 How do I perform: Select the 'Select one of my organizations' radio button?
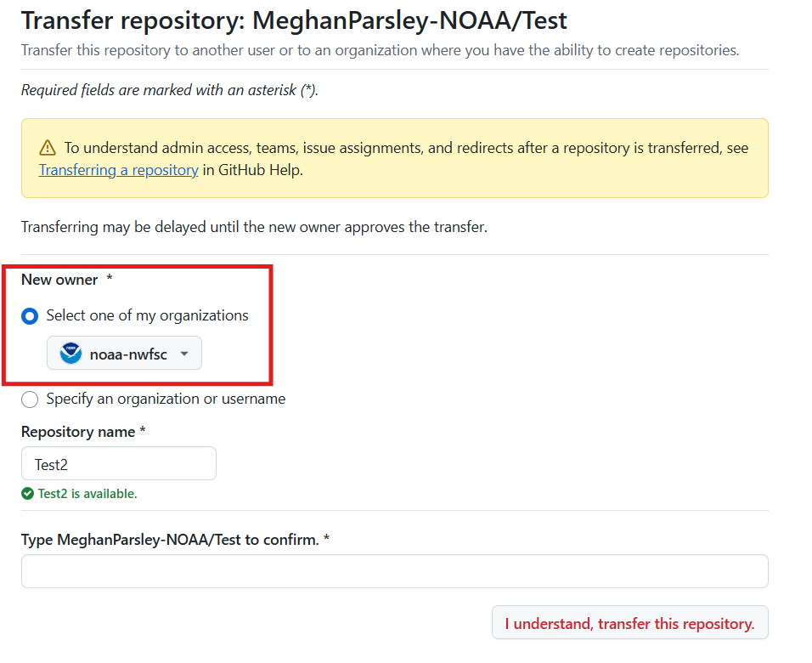point(30,316)
